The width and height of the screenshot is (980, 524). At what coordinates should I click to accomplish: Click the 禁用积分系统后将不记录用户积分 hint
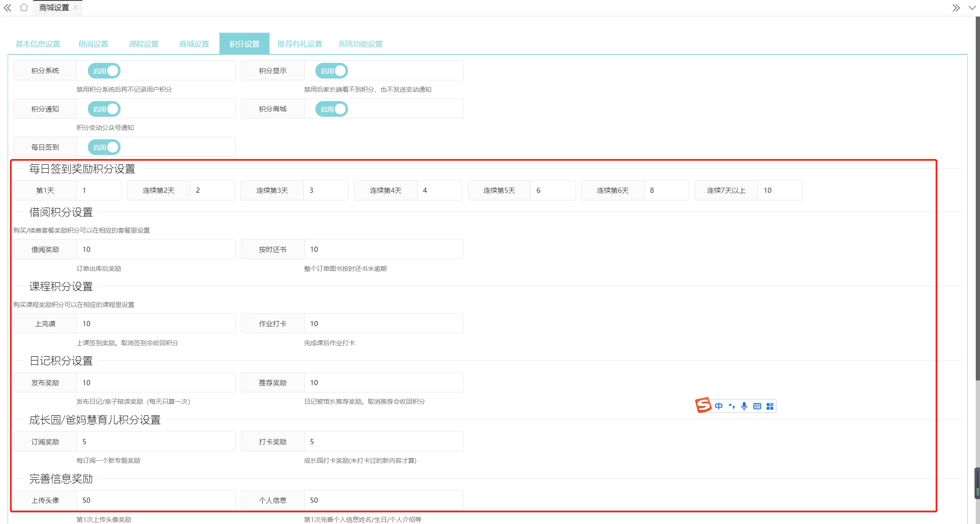[124, 90]
